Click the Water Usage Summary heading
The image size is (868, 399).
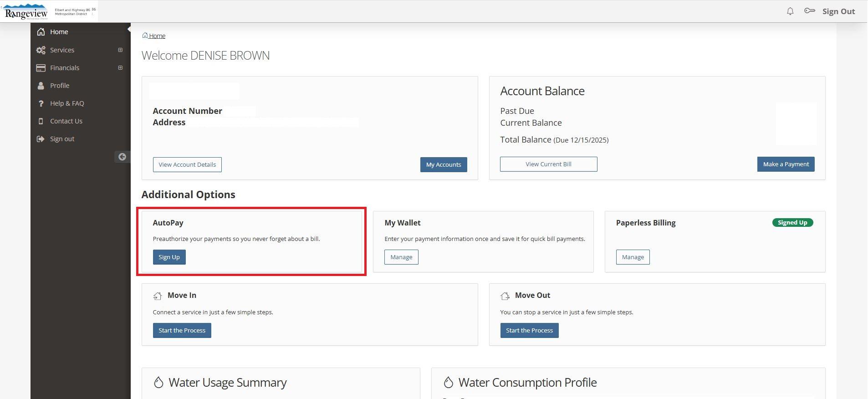pos(227,383)
